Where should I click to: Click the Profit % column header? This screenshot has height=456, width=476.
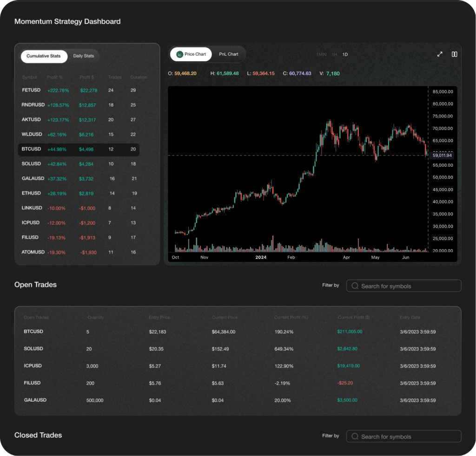(x=55, y=77)
